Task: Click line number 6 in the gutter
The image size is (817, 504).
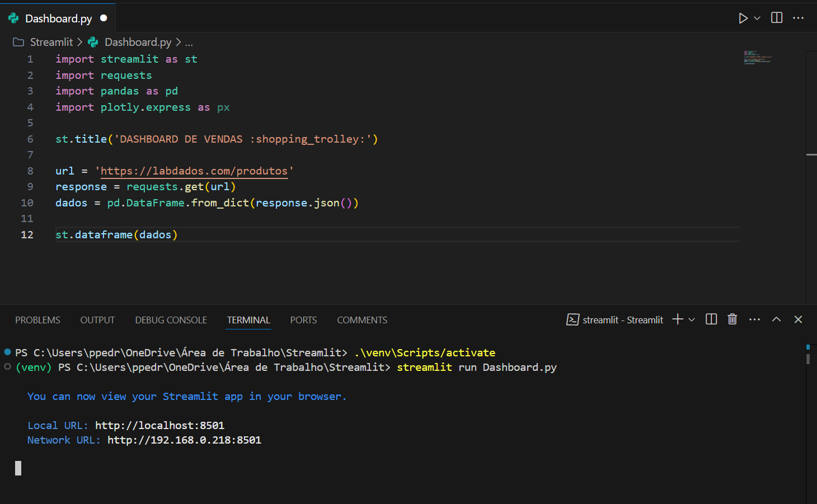Action: [30, 139]
